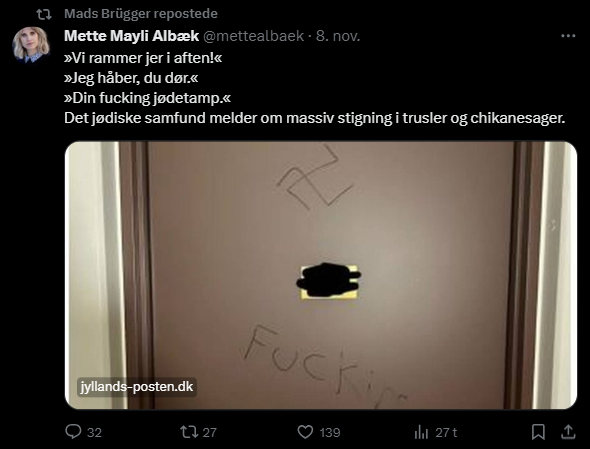Viewport: 590px width, 449px height.
Task: Open the jyllands-posten.dk link label
Action: click(137, 387)
